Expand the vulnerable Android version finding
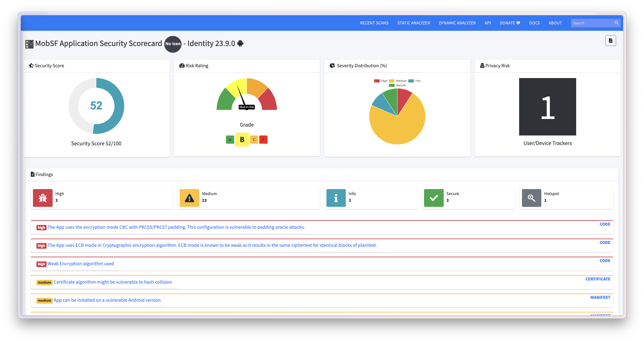 coord(107,300)
